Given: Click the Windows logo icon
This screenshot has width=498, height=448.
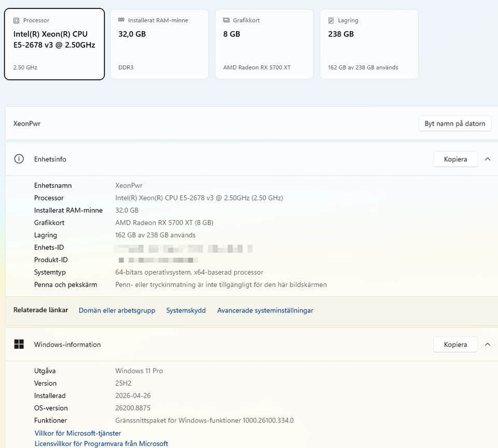Looking at the screenshot, I should click(x=19, y=344).
